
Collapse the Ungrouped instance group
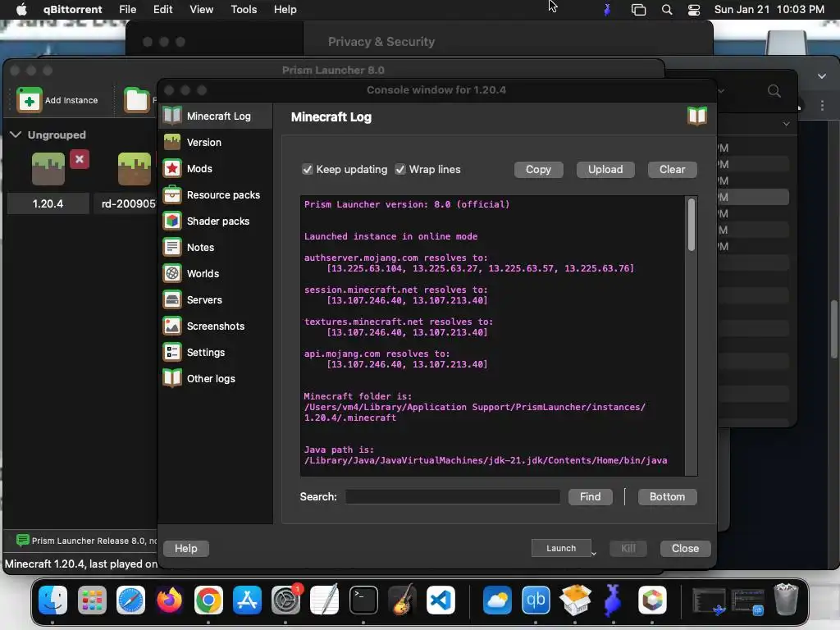16,135
